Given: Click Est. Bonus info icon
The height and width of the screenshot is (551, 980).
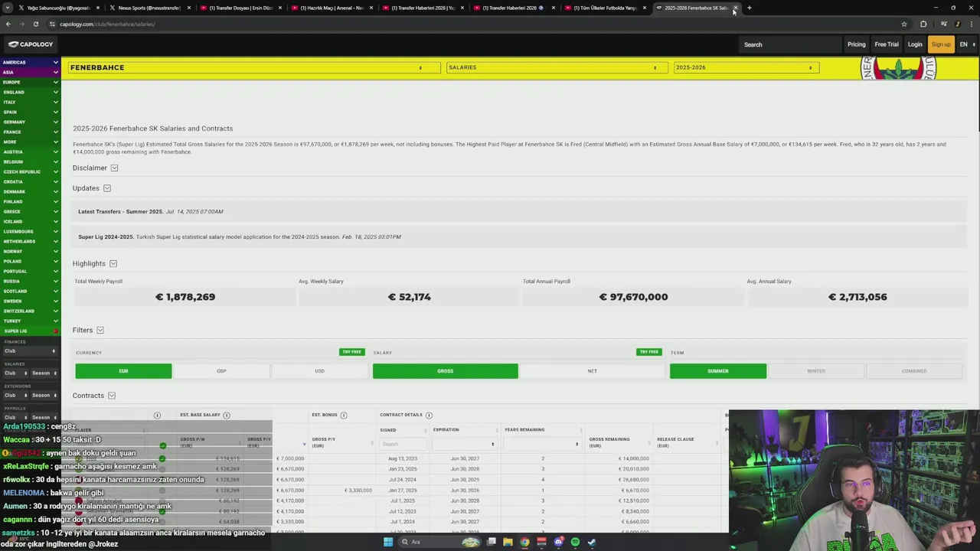Looking at the screenshot, I should click(343, 415).
